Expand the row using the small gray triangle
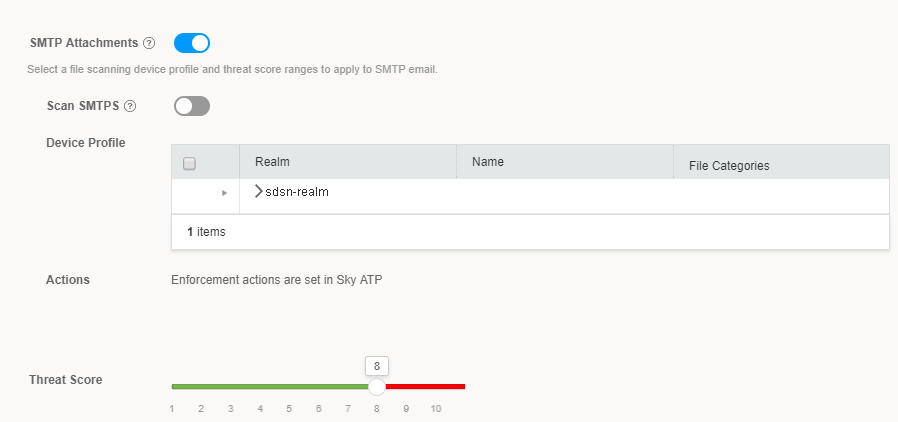898x422 pixels. coord(224,192)
